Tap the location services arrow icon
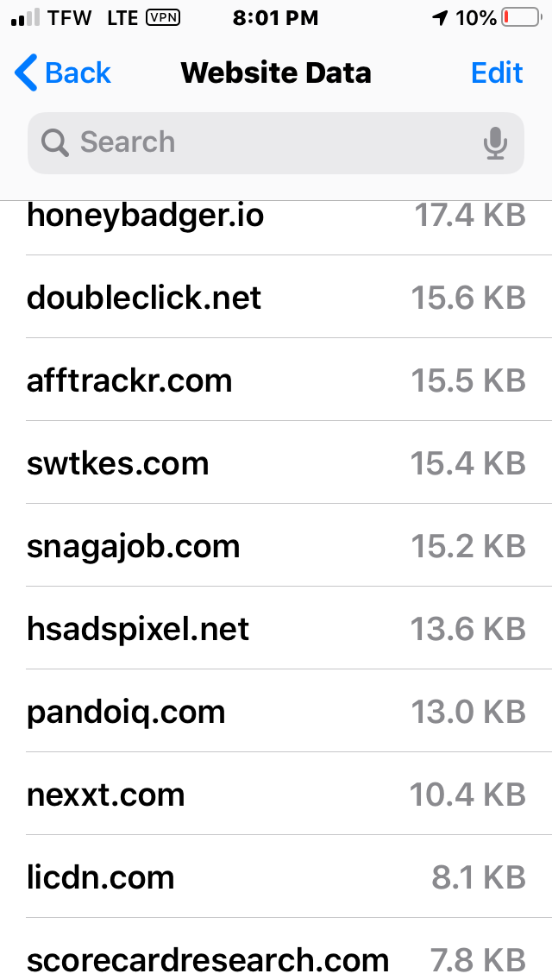Image resolution: width=552 pixels, height=980 pixels. coord(440,18)
